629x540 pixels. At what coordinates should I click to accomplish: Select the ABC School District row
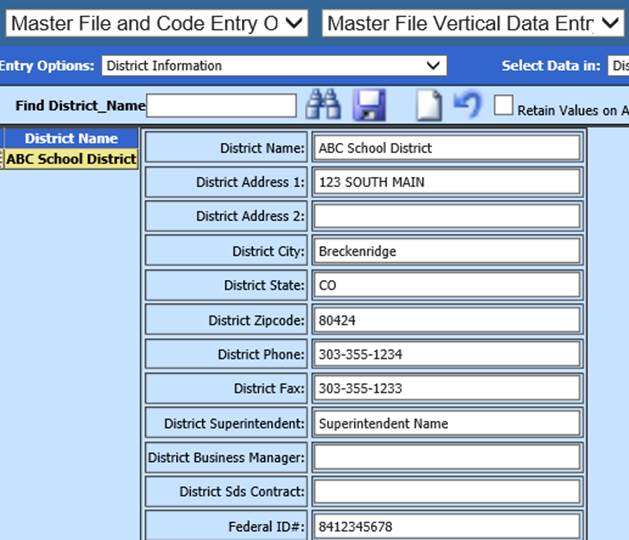(71, 158)
